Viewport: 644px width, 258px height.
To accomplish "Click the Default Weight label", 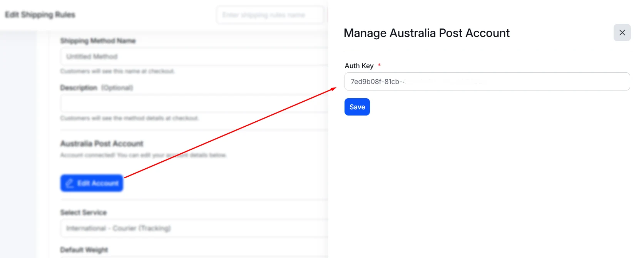I will [x=84, y=250].
